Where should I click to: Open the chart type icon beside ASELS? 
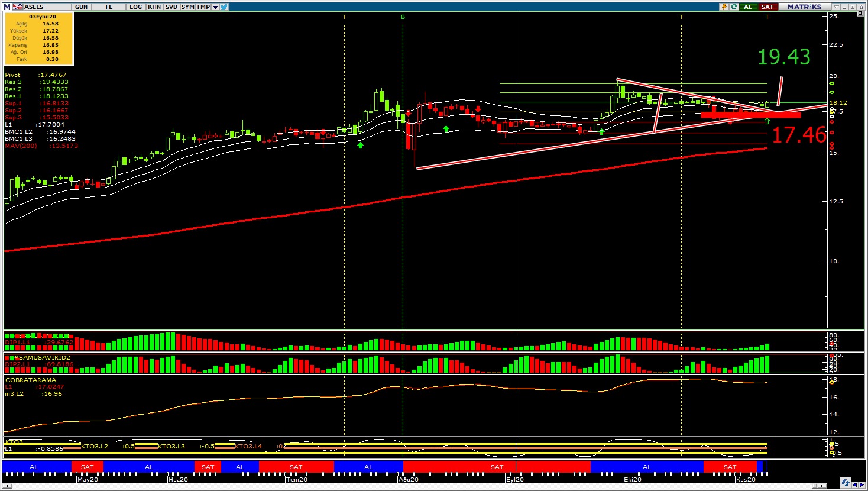(x=17, y=7)
